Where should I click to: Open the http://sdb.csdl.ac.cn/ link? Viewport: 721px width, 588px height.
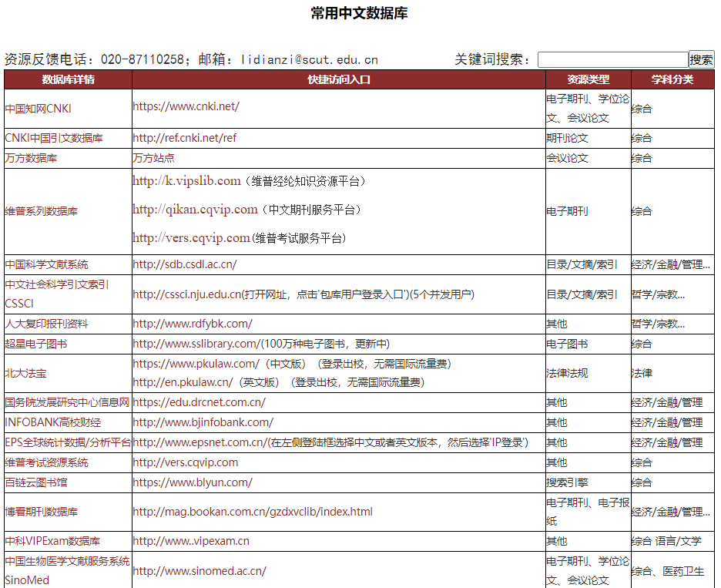pyautogui.click(x=185, y=264)
